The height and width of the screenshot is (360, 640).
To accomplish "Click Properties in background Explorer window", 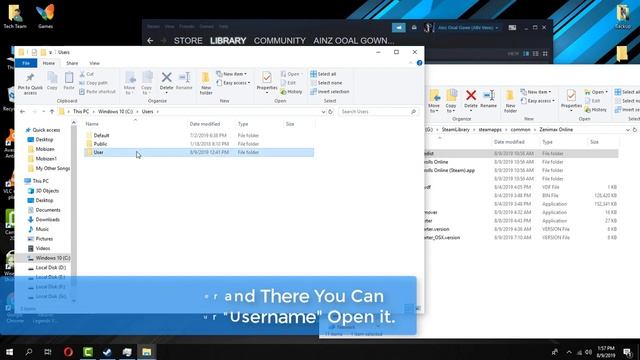I will coord(571,100).
